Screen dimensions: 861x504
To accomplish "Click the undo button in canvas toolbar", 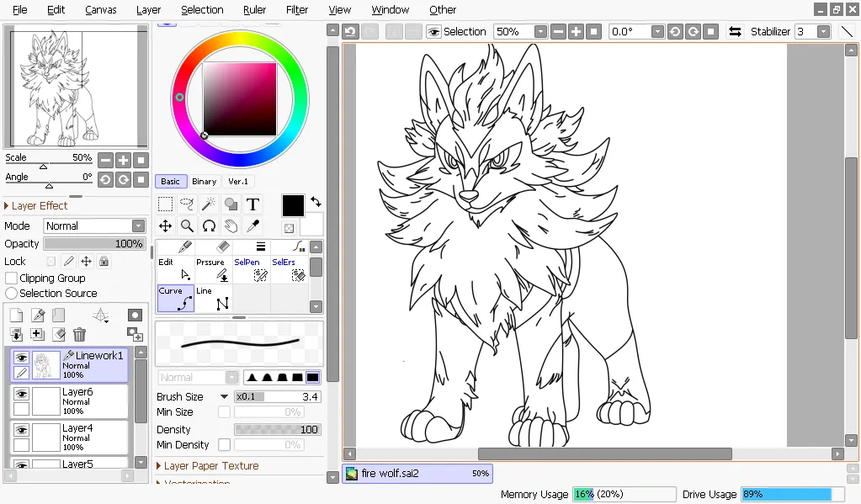I will click(350, 31).
